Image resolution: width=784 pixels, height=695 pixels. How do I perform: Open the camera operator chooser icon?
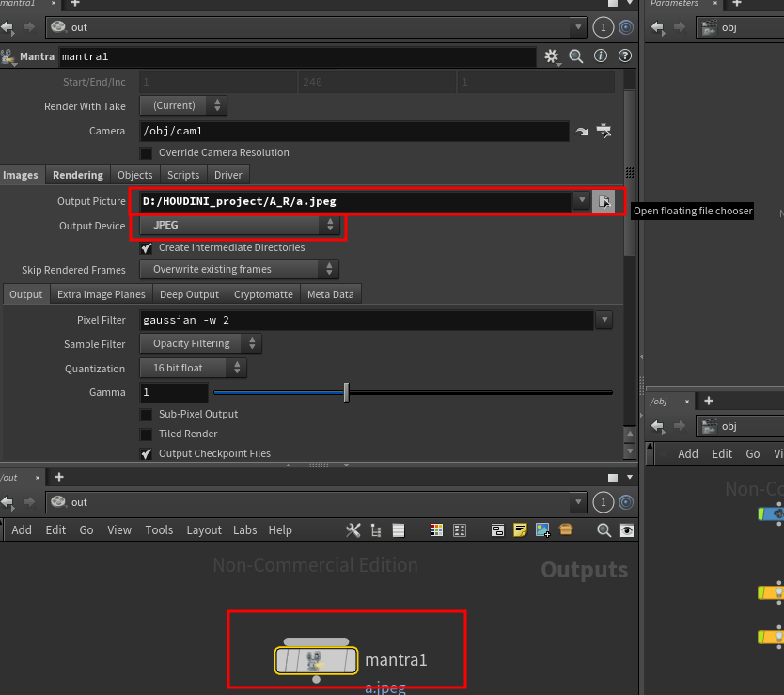604,131
